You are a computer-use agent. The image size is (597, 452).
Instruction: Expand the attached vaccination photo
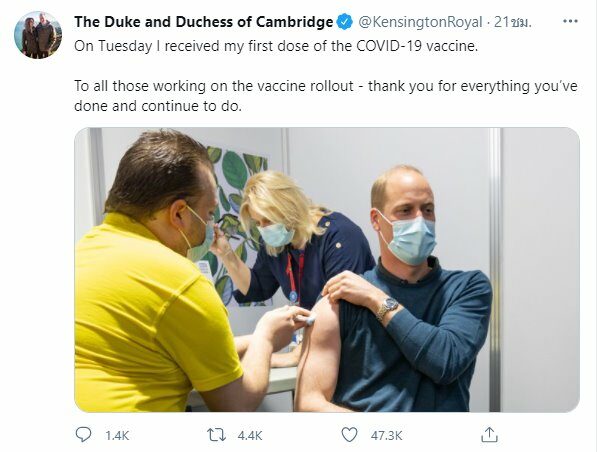[x=327, y=270]
